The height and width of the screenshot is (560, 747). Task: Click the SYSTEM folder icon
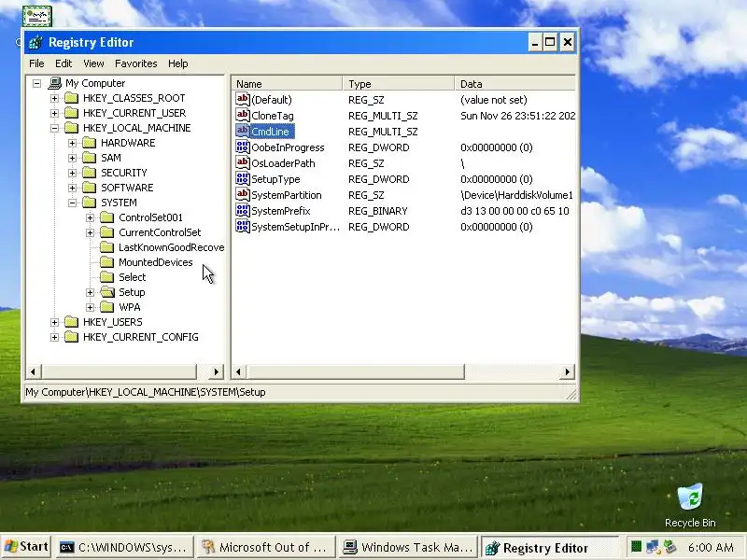pyautogui.click(x=89, y=203)
